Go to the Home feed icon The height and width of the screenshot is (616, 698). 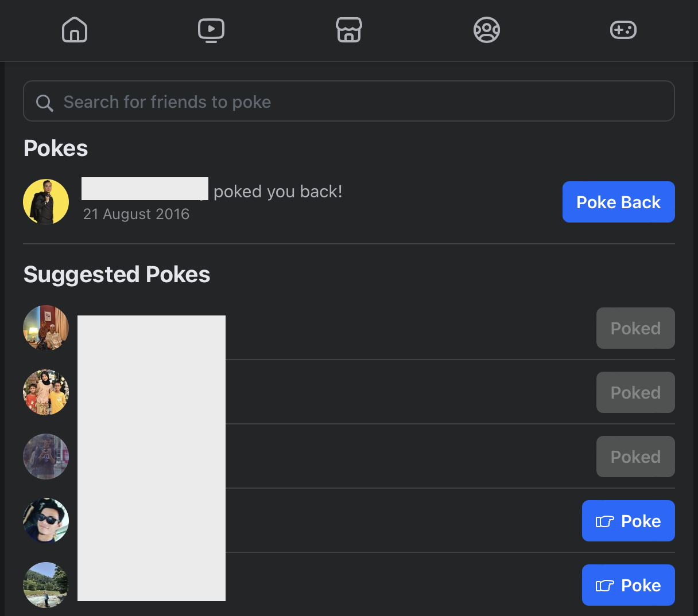click(x=75, y=30)
